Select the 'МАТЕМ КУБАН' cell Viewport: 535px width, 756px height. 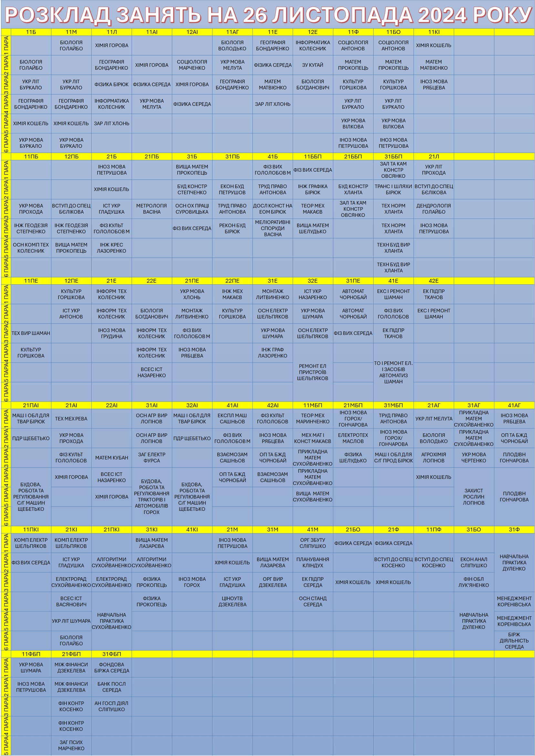[x=112, y=458]
